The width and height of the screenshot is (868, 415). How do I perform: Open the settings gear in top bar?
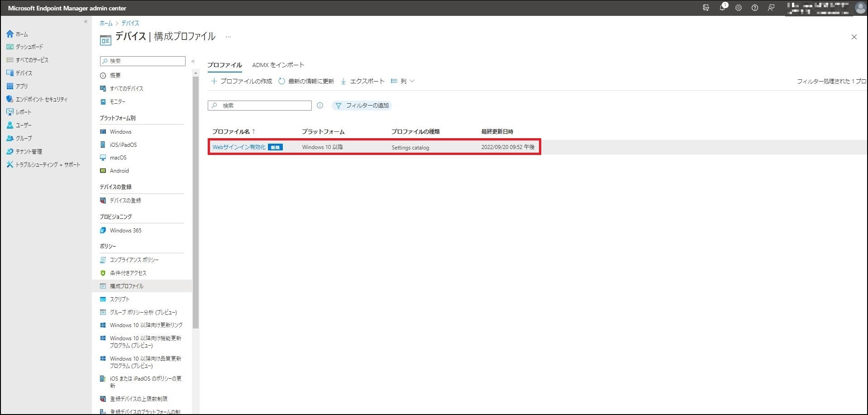pyautogui.click(x=739, y=8)
